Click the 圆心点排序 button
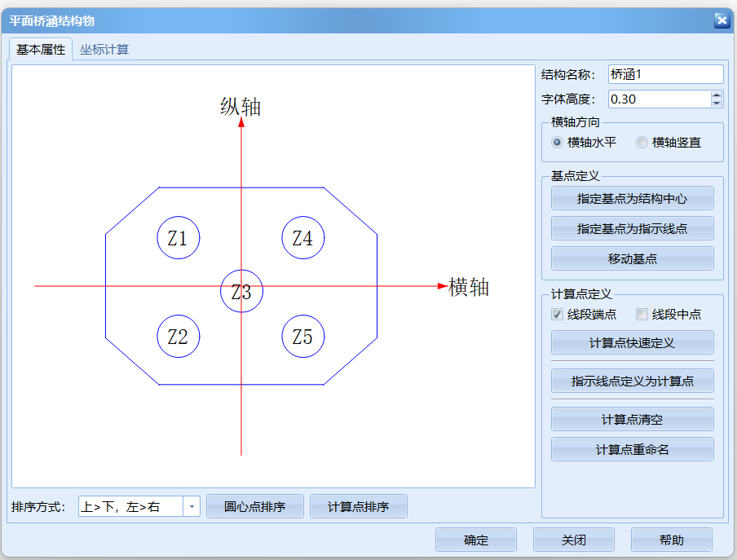The width and height of the screenshot is (737, 560). (x=255, y=506)
